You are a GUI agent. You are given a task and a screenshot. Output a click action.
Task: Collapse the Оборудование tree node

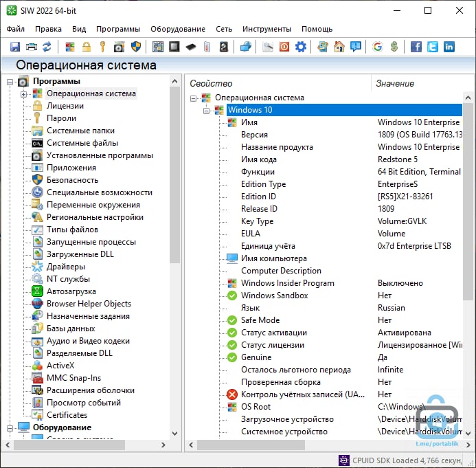10,428
